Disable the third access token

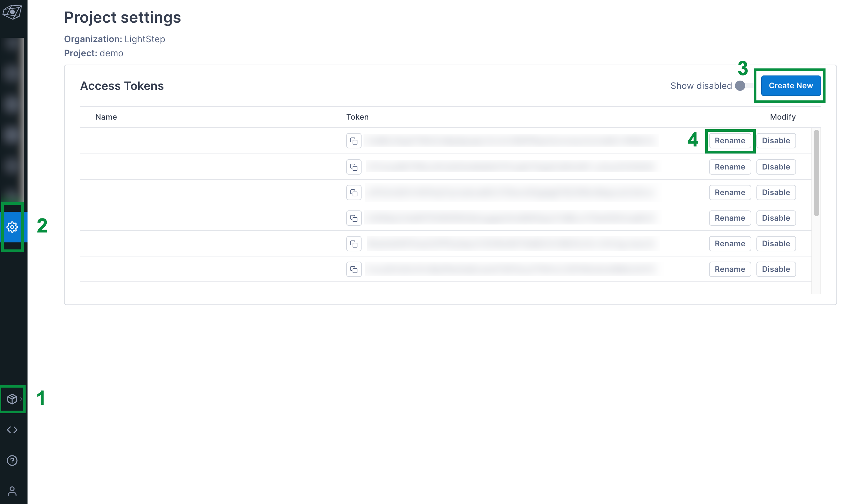(x=776, y=193)
